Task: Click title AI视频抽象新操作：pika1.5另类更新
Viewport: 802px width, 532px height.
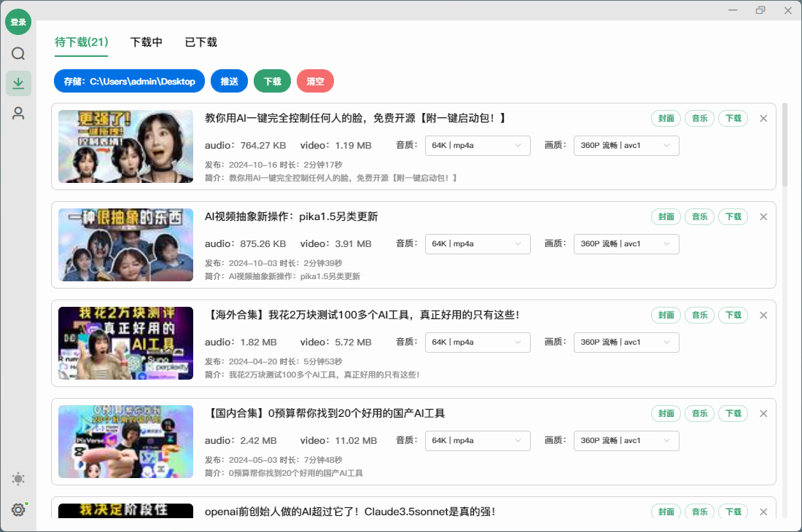Action: [x=291, y=216]
